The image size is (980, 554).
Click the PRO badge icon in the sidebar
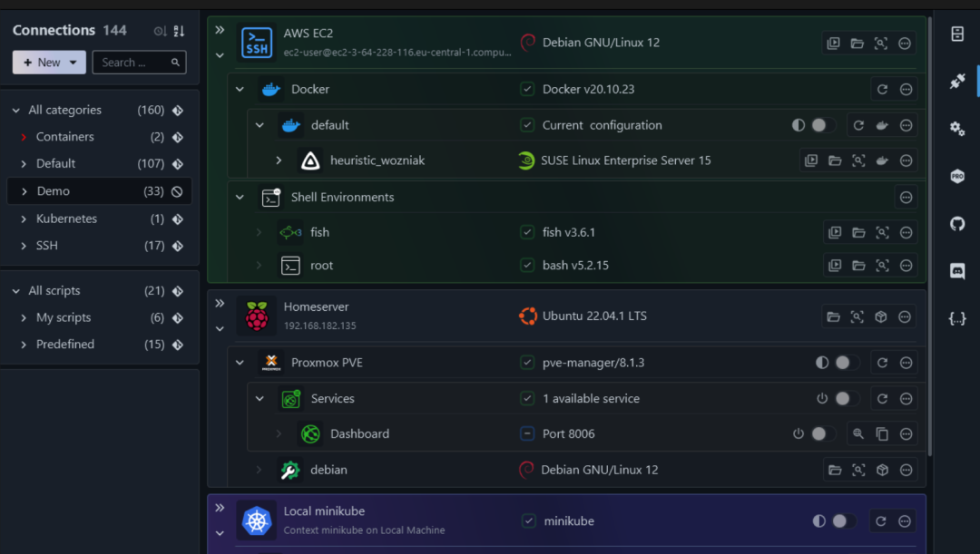tap(957, 177)
